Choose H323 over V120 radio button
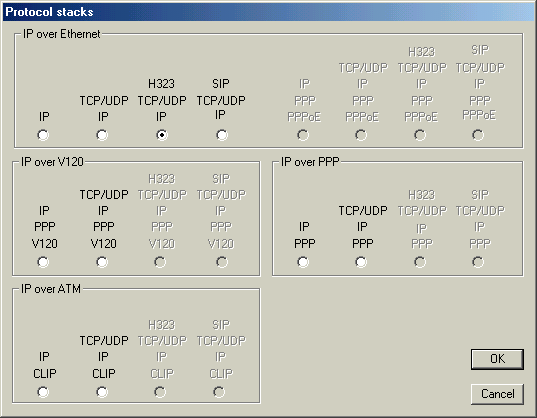 tap(160, 262)
